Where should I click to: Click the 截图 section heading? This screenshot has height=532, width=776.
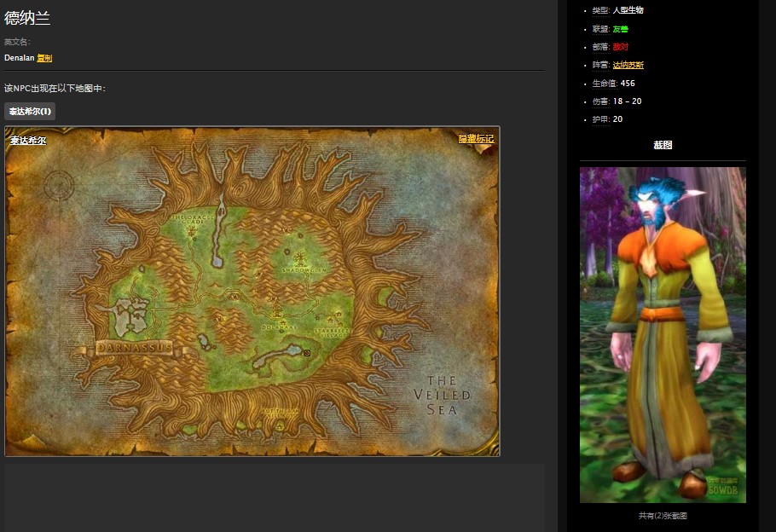[x=663, y=146]
